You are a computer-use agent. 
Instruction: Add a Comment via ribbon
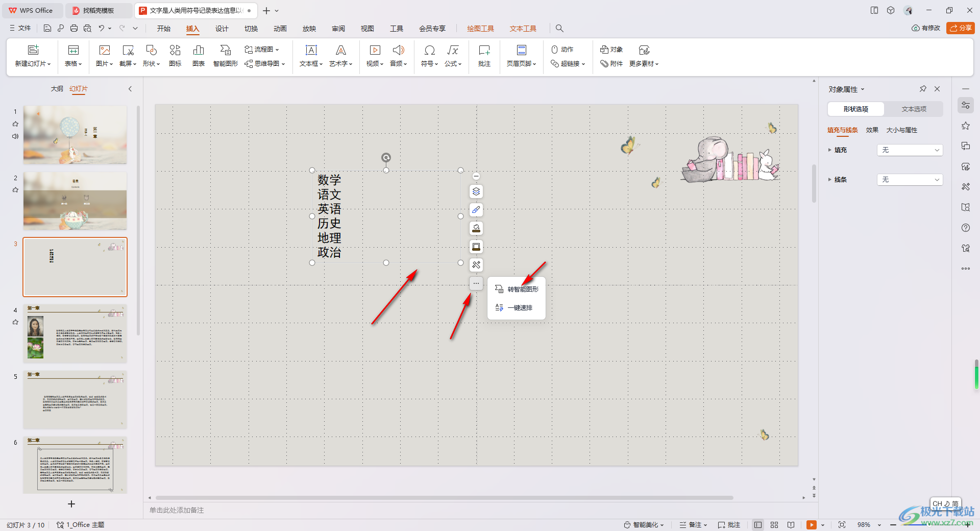pyautogui.click(x=484, y=56)
